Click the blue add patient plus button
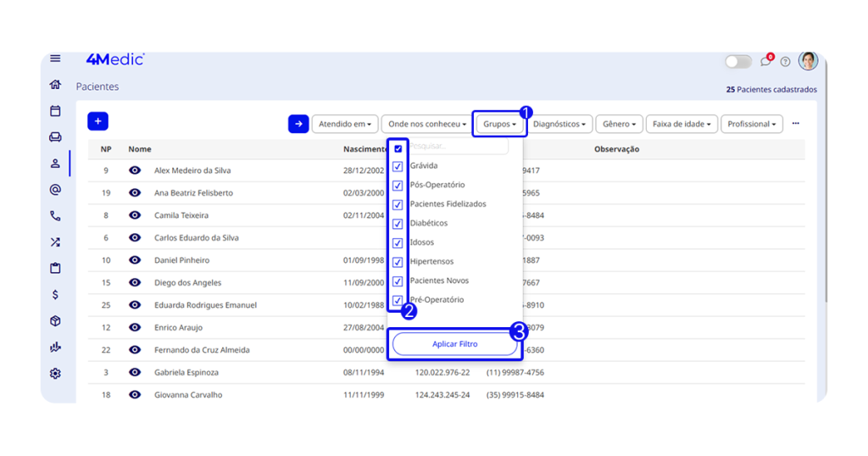The width and height of the screenshot is (868, 456). click(x=97, y=122)
